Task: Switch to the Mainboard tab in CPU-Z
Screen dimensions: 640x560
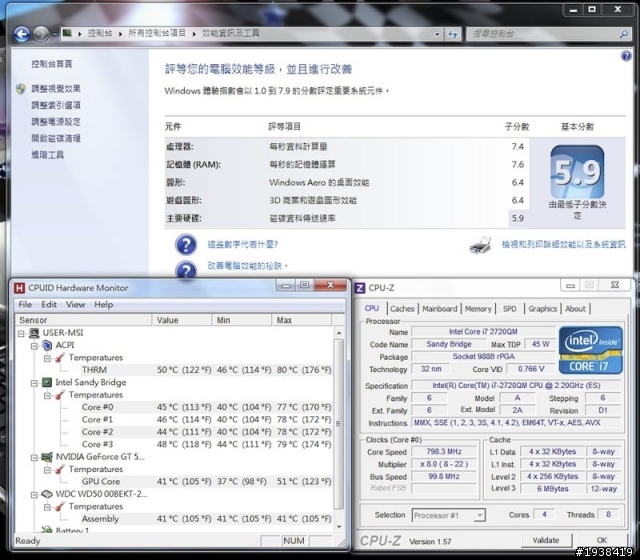Action: [440, 309]
